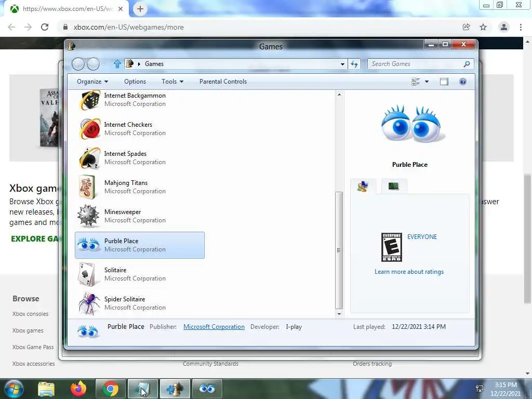This screenshot has width=532, height=399.
Task: Select the Internet Checkers game icon
Action: tap(89, 129)
